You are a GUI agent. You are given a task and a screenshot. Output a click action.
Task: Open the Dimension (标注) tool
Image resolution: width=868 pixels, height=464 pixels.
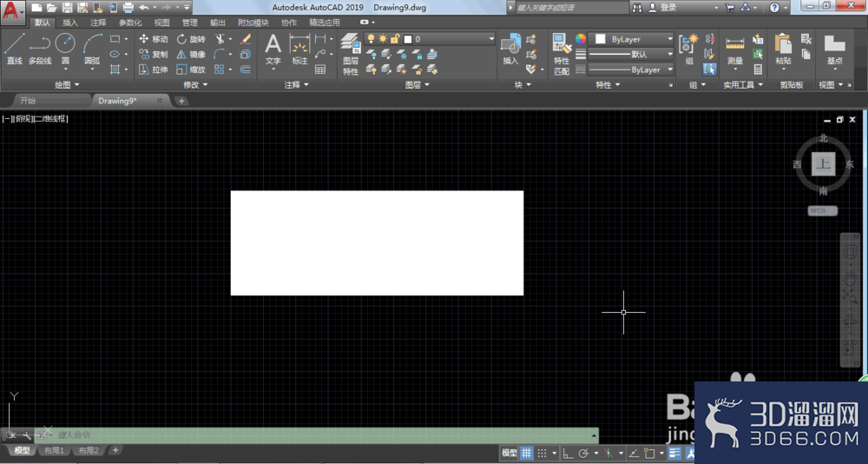pyautogui.click(x=299, y=50)
